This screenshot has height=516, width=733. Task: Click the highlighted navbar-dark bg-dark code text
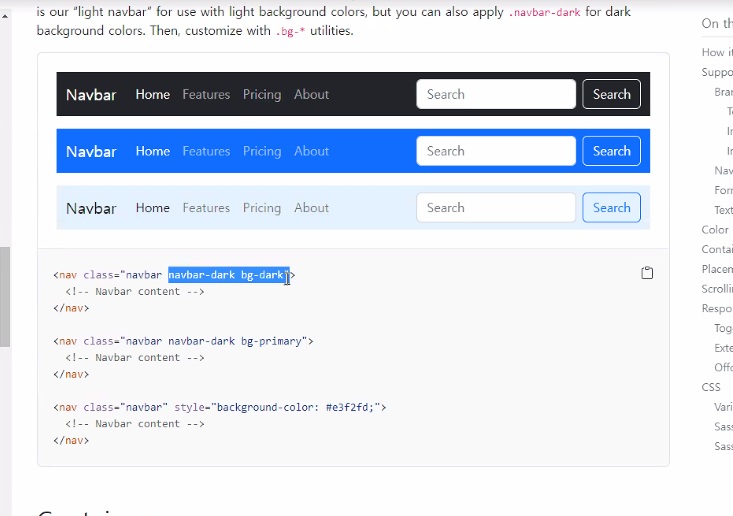tap(229, 275)
